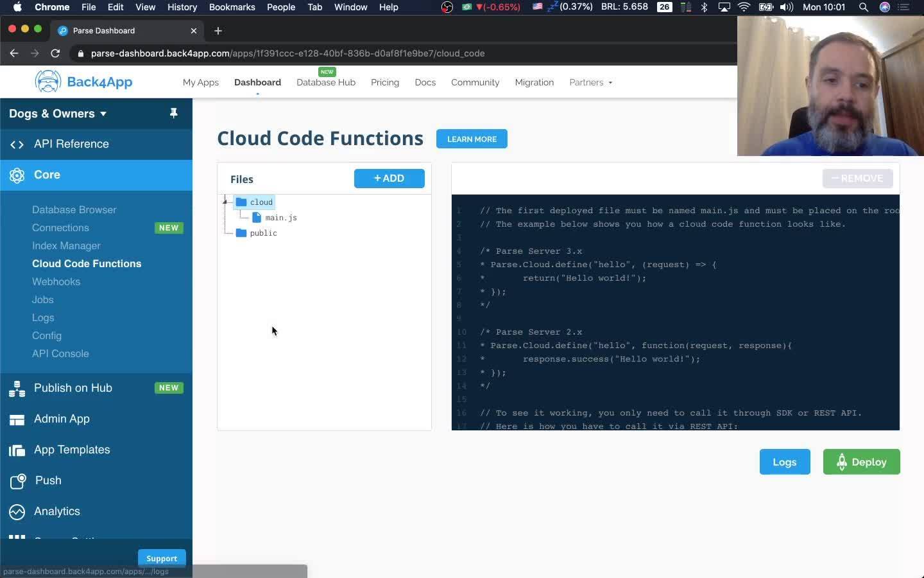Click the green Deploy button
Screen dimensions: 924x578
(x=862, y=462)
